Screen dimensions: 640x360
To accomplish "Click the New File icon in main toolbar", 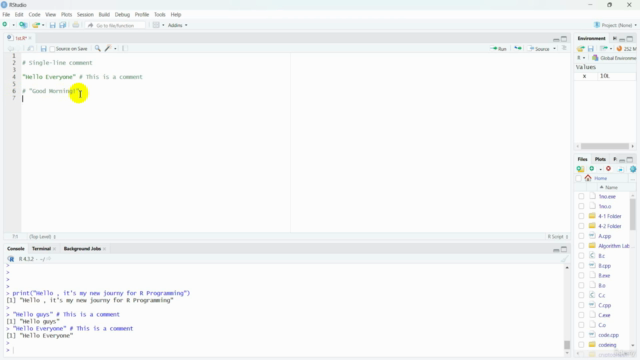I will pos(5,25).
